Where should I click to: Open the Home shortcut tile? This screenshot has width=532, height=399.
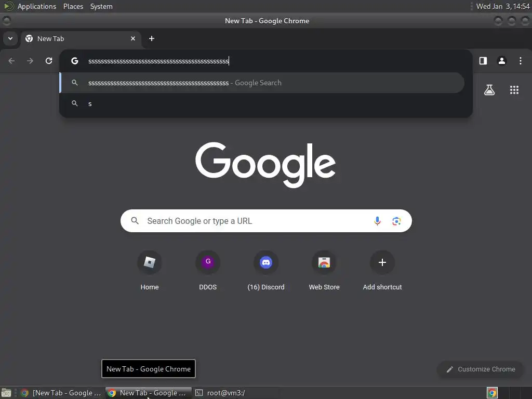coord(150,271)
